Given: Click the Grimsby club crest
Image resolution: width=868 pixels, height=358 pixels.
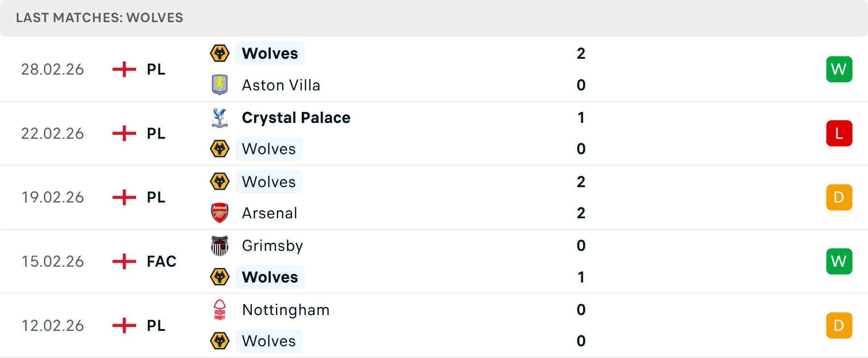Looking at the screenshot, I should click(220, 245).
